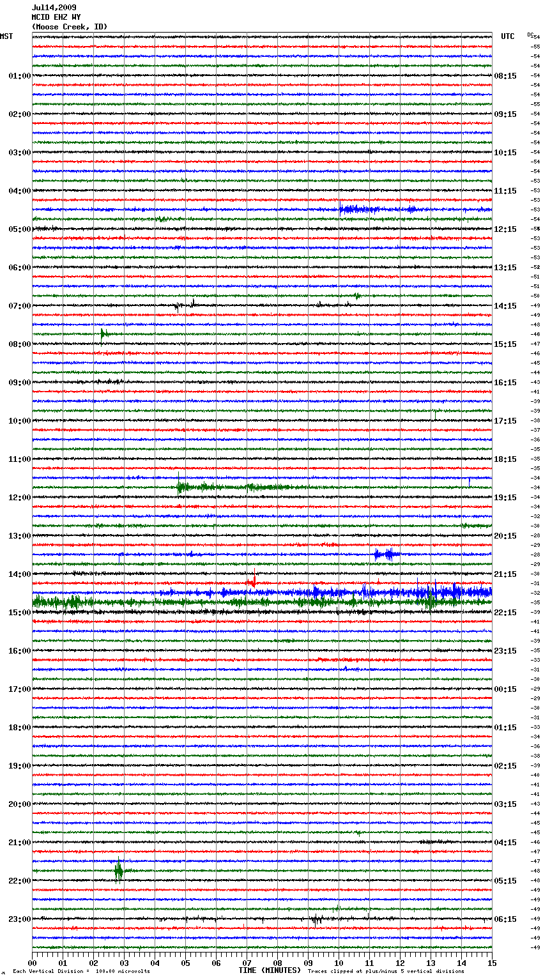
Task: Click the '21:15' UTC time label
Action: point(505,574)
